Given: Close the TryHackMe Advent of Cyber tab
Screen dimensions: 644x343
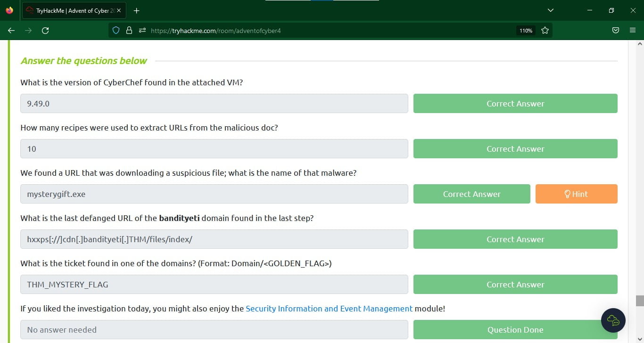Looking at the screenshot, I should pyautogui.click(x=119, y=10).
